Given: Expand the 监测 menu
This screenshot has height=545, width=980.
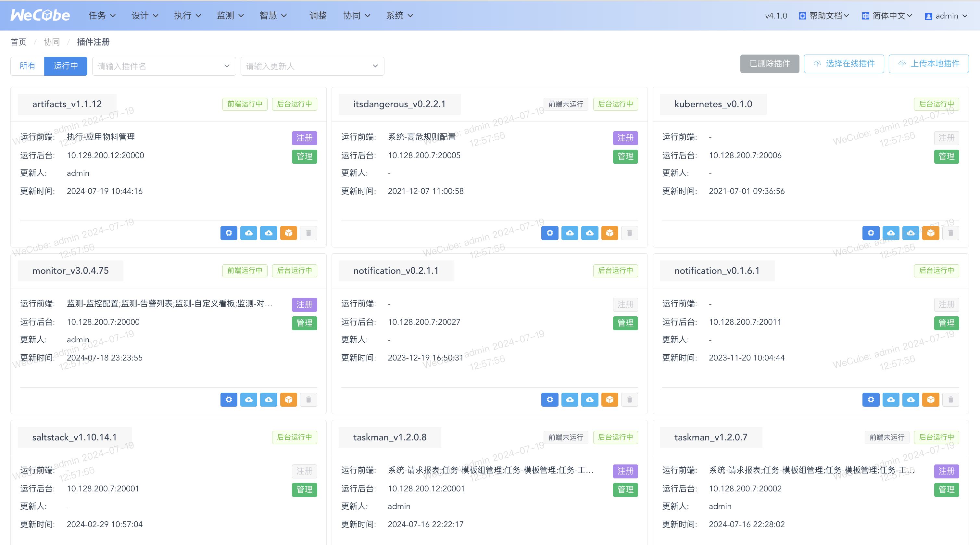Looking at the screenshot, I should pos(230,16).
